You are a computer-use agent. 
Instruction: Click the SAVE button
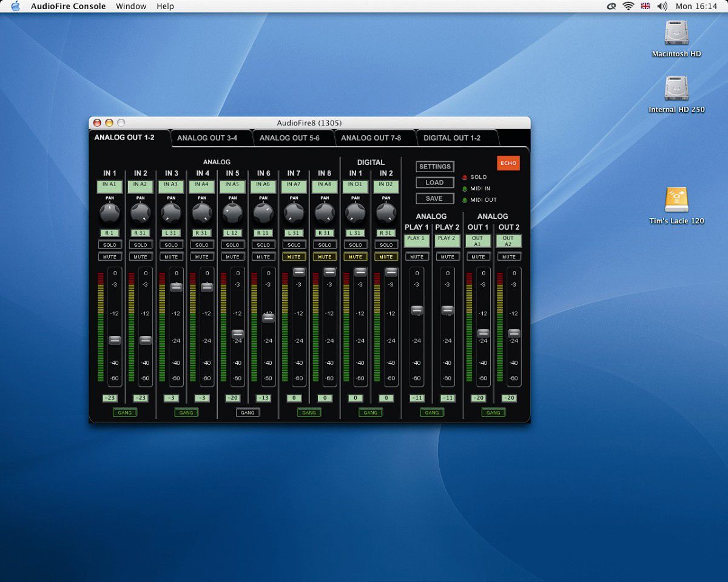point(435,198)
